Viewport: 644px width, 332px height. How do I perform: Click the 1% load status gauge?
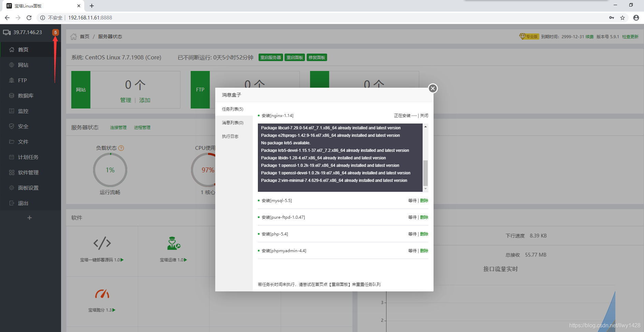click(110, 170)
